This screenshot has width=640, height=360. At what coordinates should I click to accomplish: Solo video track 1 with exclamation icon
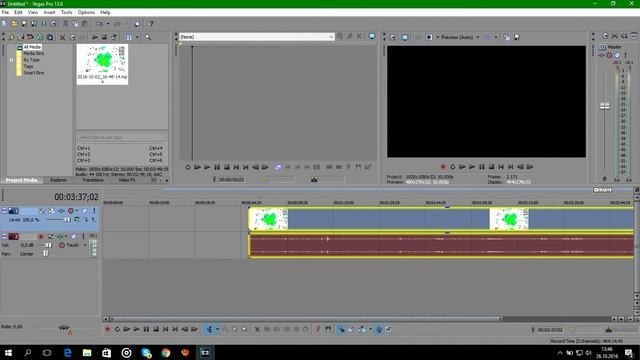(x=94, y=211)
